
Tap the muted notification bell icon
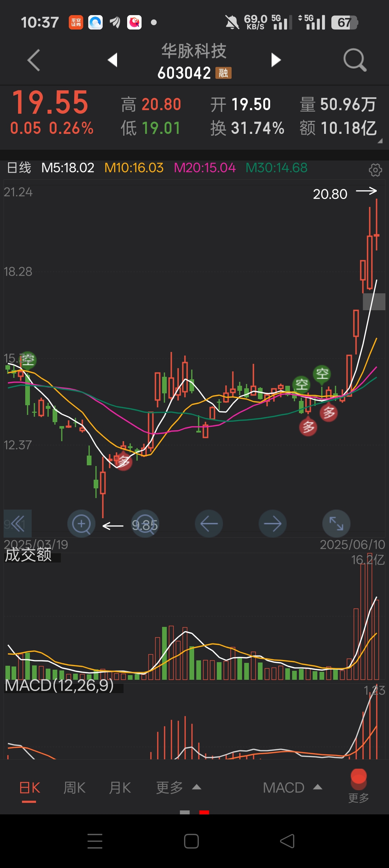pos(232,23)
